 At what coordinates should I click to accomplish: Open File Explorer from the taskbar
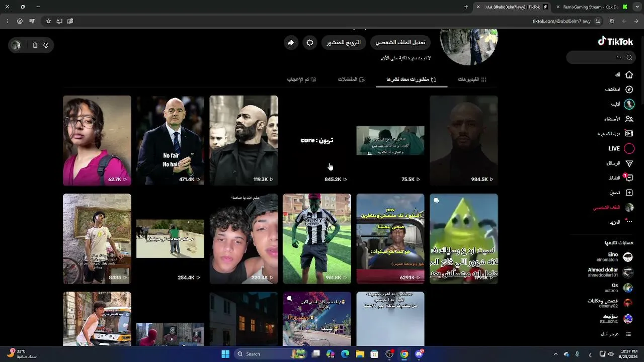[360, 354]
